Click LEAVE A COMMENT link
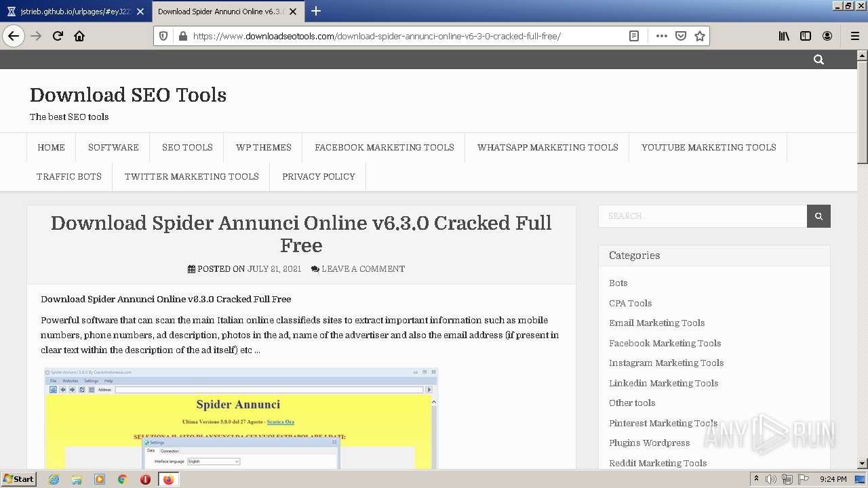868x488 pixels. point(363,269)
